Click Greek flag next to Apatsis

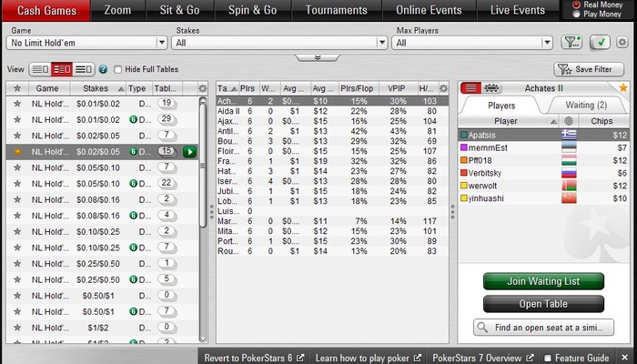[569, 135]
